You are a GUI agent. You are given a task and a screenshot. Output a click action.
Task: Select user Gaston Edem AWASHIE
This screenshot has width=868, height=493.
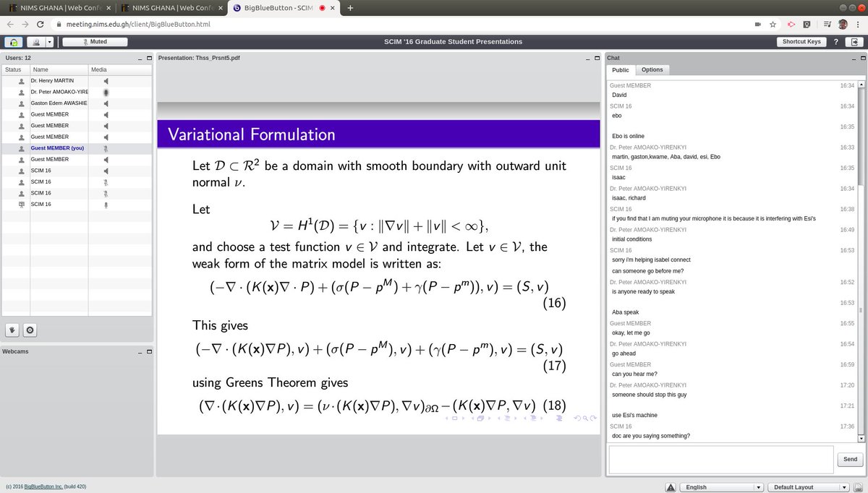coord(59,103)
